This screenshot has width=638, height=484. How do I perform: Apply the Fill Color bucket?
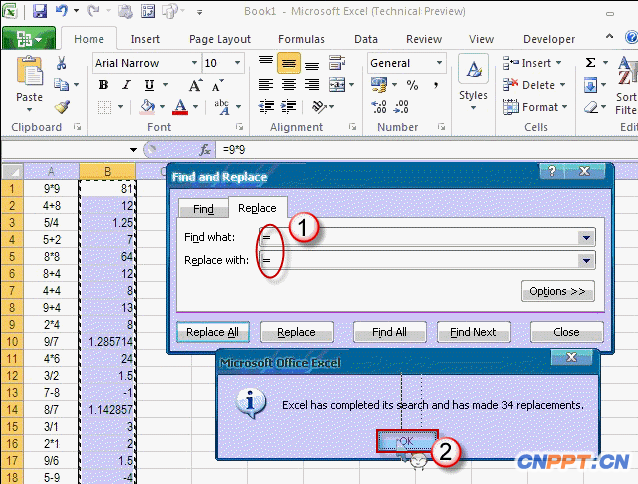(147, 107)
